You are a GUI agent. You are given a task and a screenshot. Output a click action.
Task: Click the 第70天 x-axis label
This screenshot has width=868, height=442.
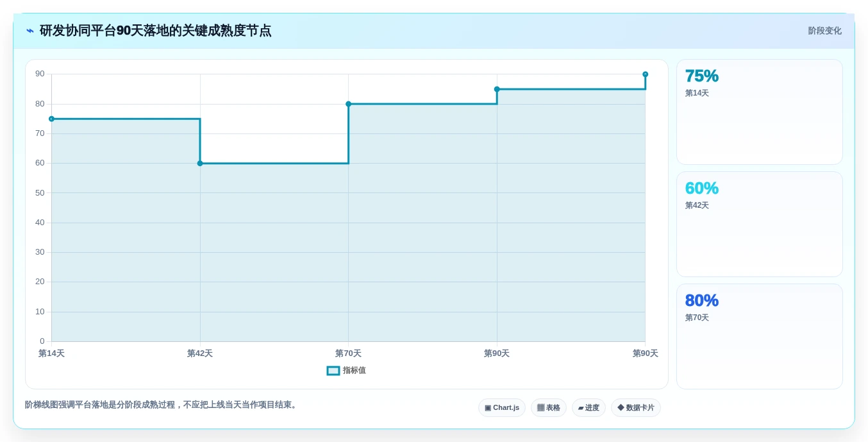pos(349,353)
